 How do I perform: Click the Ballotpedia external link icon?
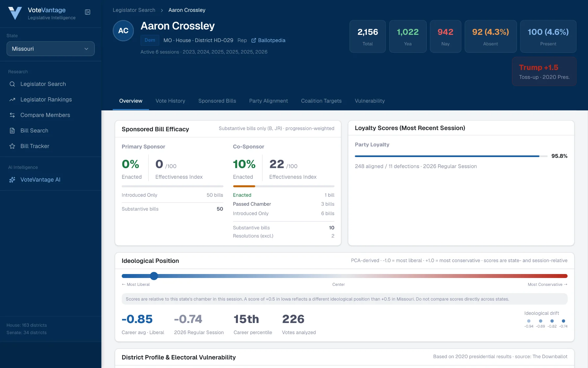pos(254,40)
